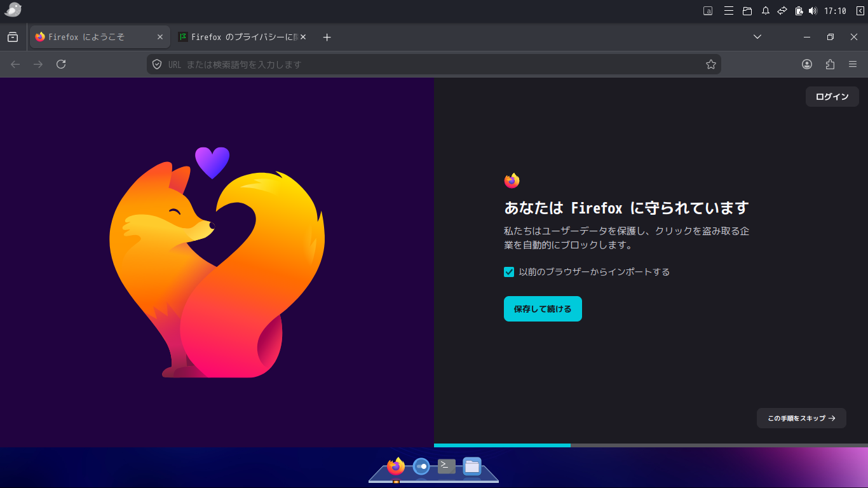
Task: Close the Firefox window
Action: (x=854, y=37)
